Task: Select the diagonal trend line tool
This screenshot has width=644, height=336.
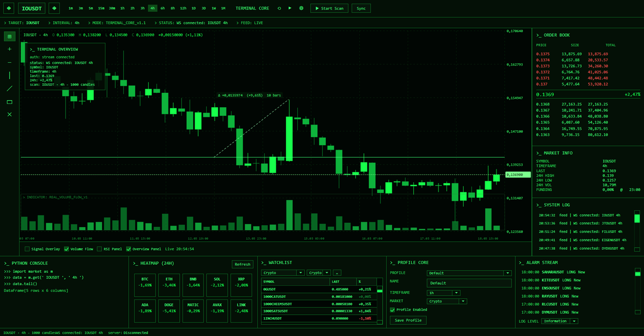Action: [x=10, y=88]
